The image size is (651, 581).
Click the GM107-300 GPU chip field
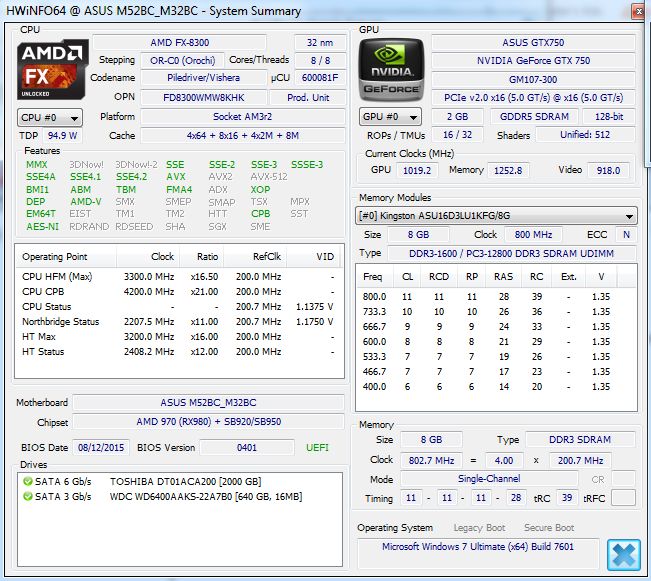tap(533, 79)
